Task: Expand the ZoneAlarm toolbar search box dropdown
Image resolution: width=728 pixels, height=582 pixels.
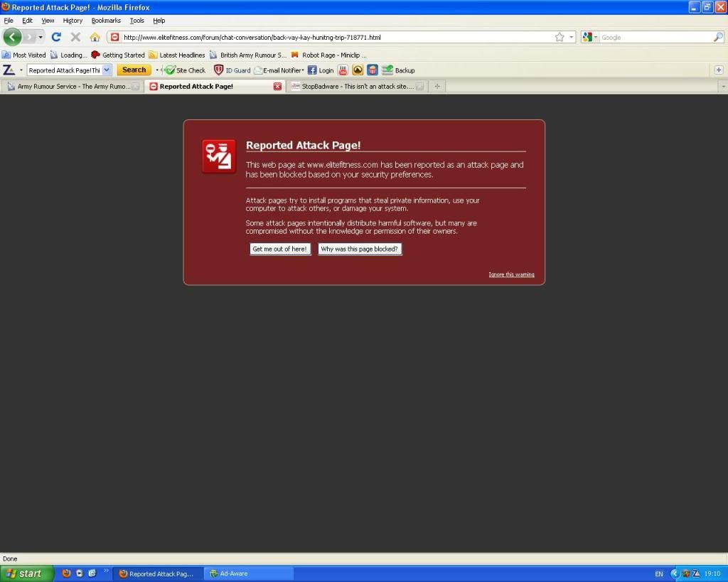Action: pos(107,70)
